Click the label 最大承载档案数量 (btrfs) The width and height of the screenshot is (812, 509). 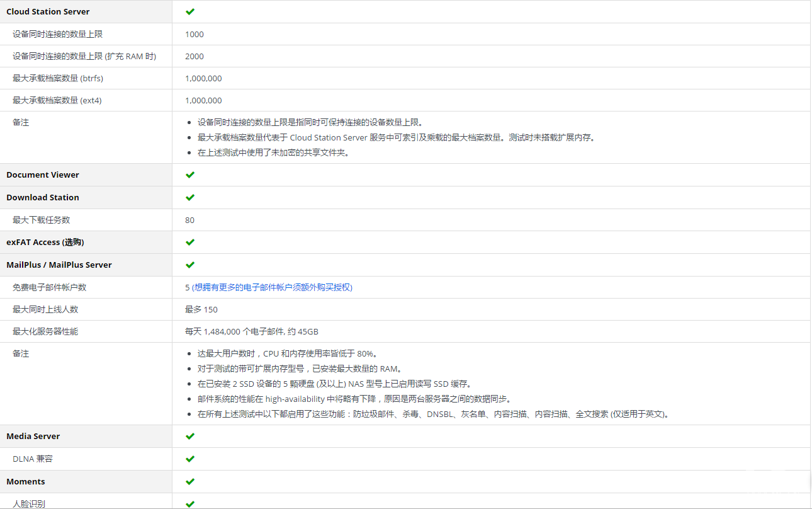(x=58, y=78)
